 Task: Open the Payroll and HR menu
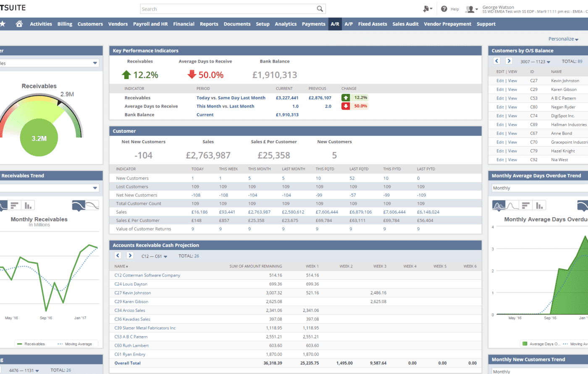150,24
